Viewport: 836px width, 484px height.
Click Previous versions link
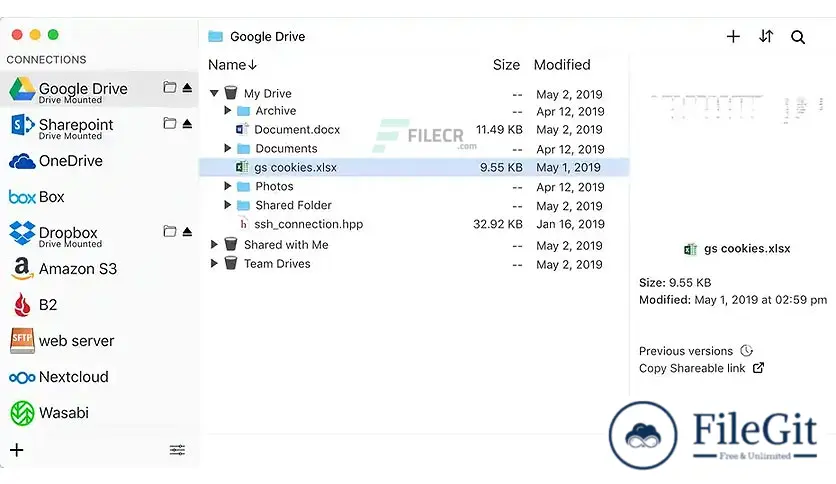686,351
